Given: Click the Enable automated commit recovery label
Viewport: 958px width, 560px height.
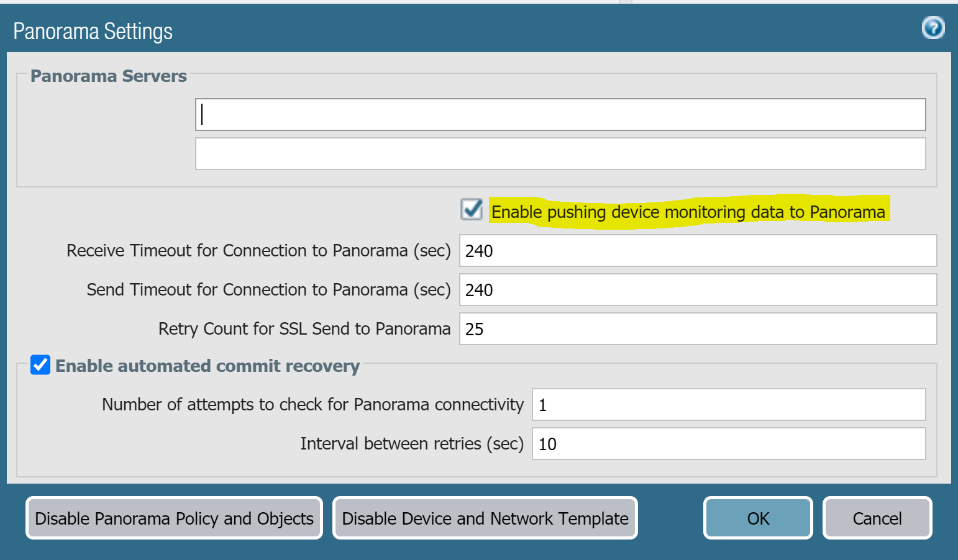Looking at the screenshot, I should [x=208, y=366].
